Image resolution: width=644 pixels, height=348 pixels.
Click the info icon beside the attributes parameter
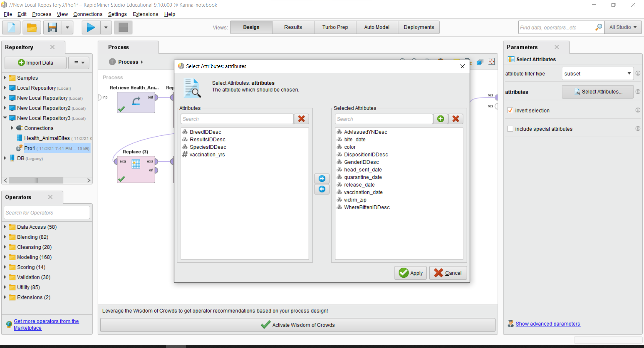(638, 92)
